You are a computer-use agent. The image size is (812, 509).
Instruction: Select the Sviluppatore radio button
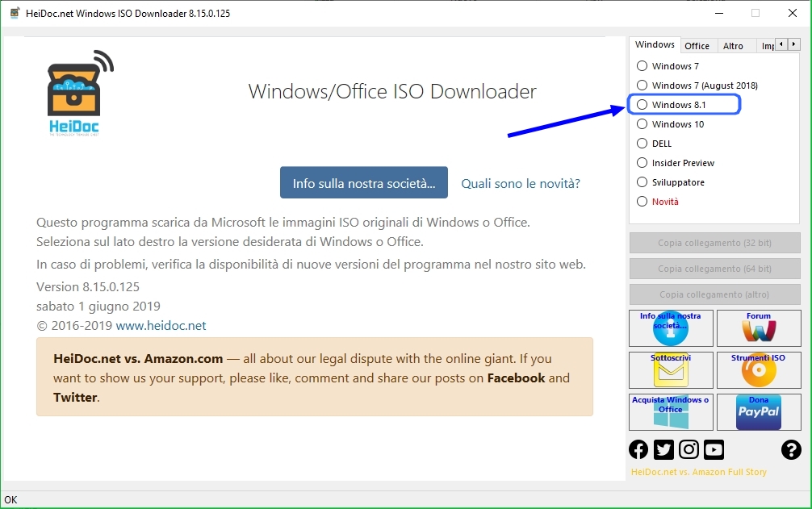tap(642, 182)
